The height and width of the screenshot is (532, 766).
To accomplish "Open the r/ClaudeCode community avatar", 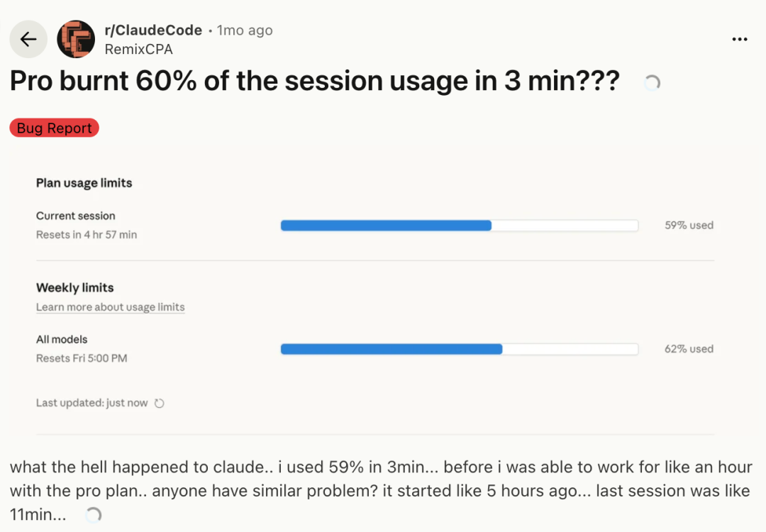I will coord(76,39).
